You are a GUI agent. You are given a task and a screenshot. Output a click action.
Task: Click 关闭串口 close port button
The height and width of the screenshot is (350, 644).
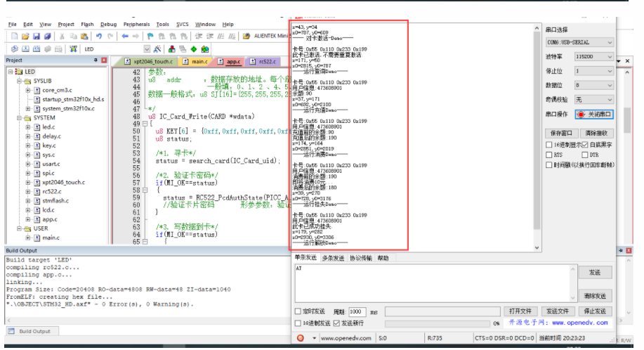(x=594, y=114)
